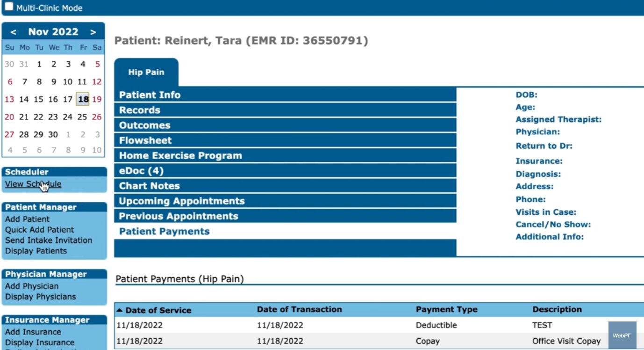Open Send Intake Invitation link
644x350 pixels.
tap(49, 241)
